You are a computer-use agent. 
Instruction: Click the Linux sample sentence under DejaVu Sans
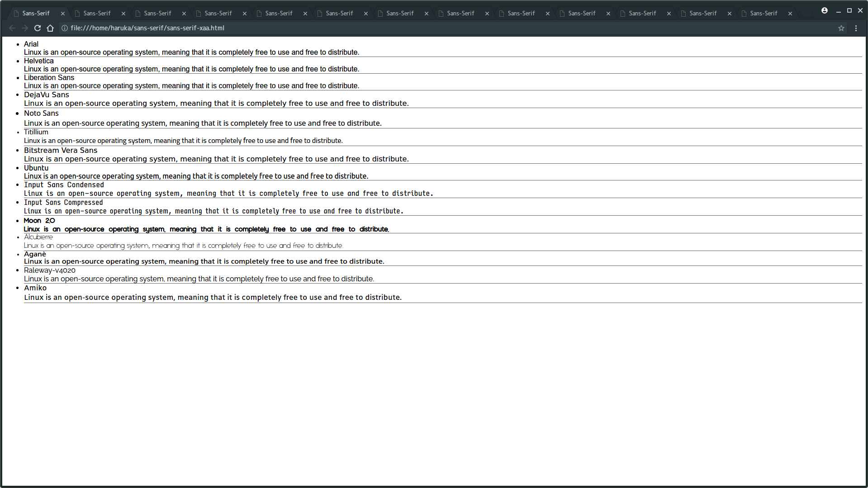tap(216, 103)
